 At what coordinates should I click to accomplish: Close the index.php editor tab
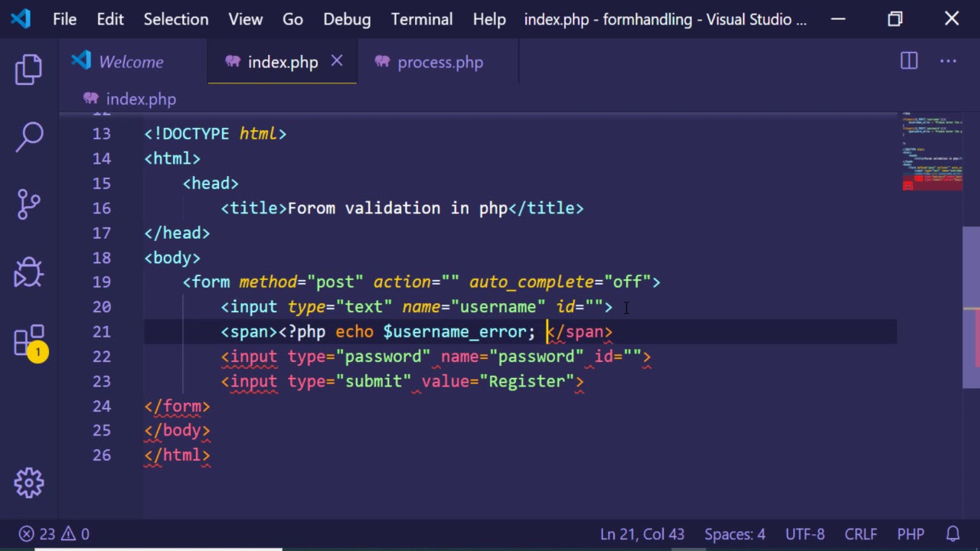[337, 61]
